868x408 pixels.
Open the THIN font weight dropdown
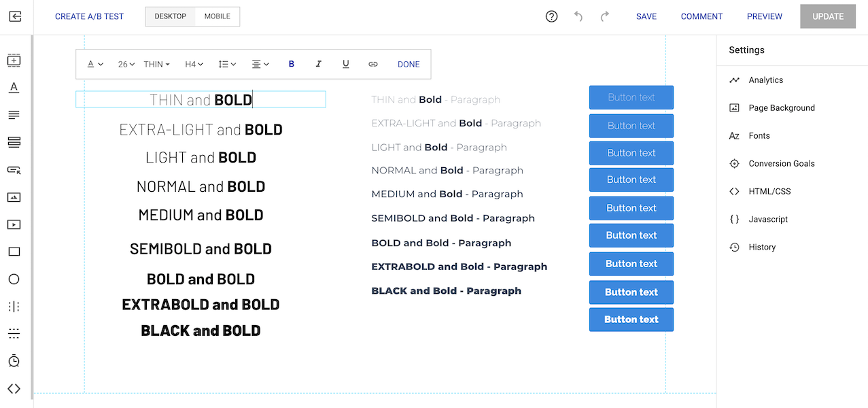tap(156, 63)
